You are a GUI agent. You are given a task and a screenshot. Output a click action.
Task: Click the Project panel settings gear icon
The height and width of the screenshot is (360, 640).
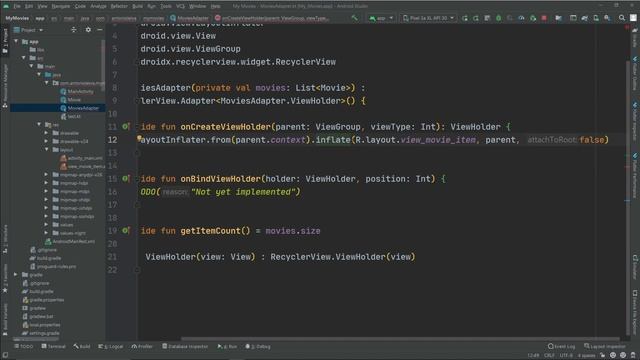pos(88,30)
